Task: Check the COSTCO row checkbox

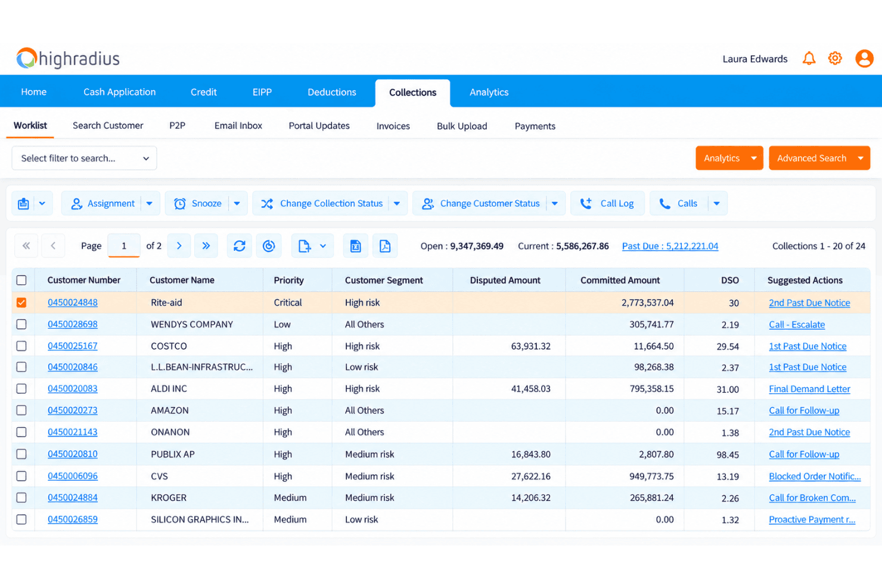Action: coord(21,346)
